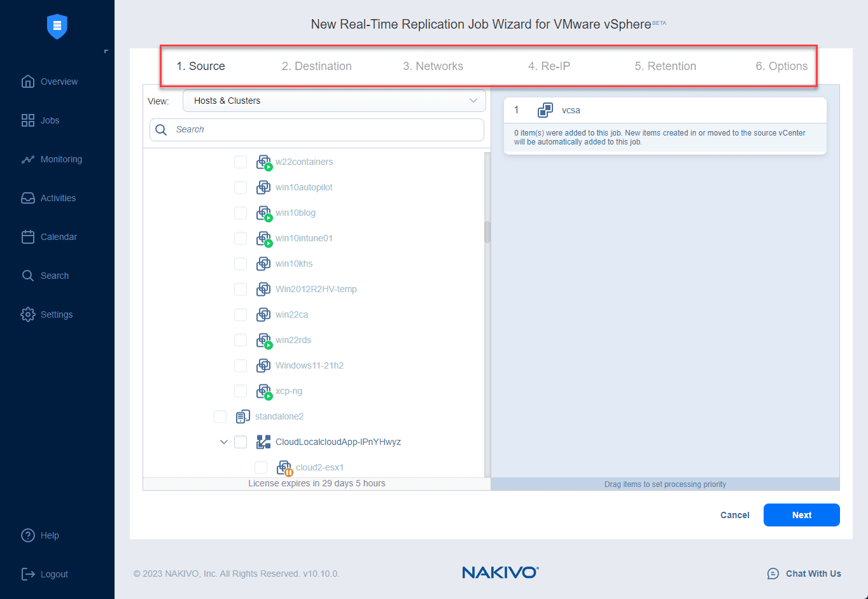Viewport: 868px width, 599px height.
Task: Open Overview via its house icon
Action: pos(28,81)
